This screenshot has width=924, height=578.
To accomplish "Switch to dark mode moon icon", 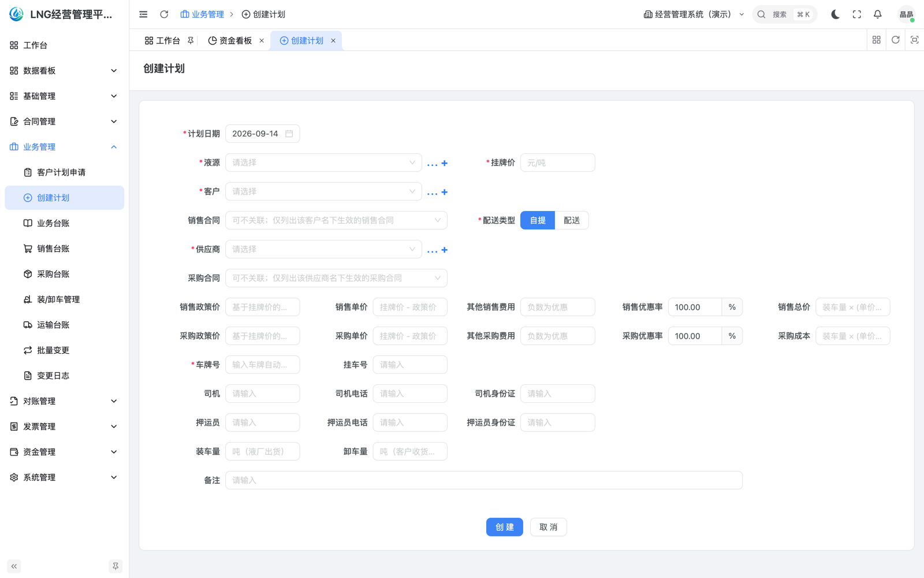I will click(835, 14).
